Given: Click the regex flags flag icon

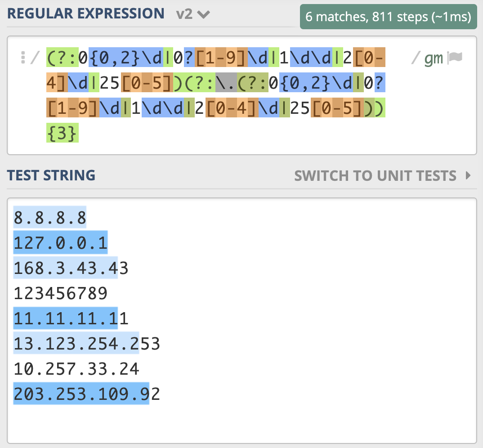Looking at the screenshot, I should (455, 58).
